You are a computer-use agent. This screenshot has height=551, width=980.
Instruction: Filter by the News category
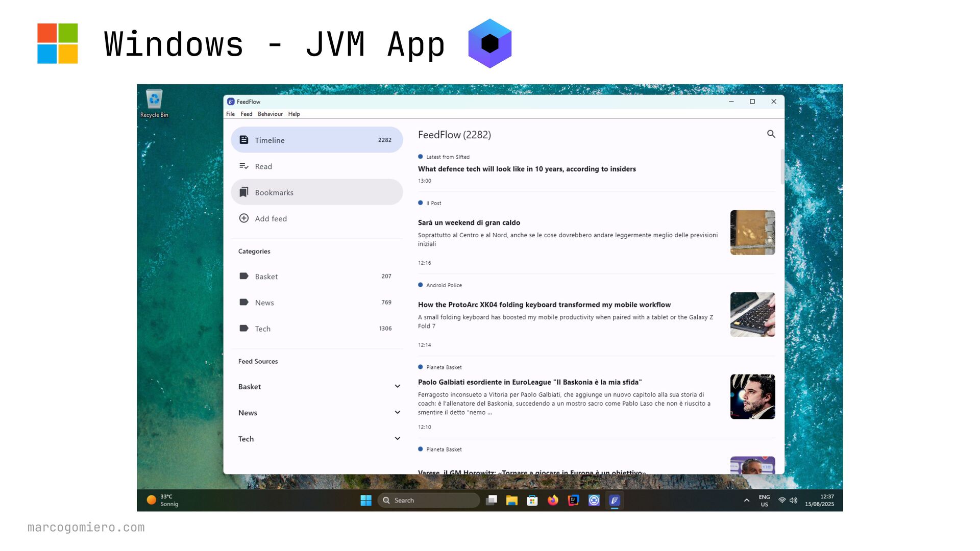pos(317,302)
